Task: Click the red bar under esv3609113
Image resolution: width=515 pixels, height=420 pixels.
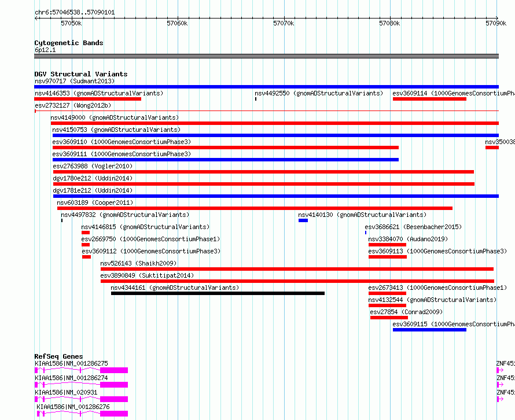Action: (x=388, y=257)
